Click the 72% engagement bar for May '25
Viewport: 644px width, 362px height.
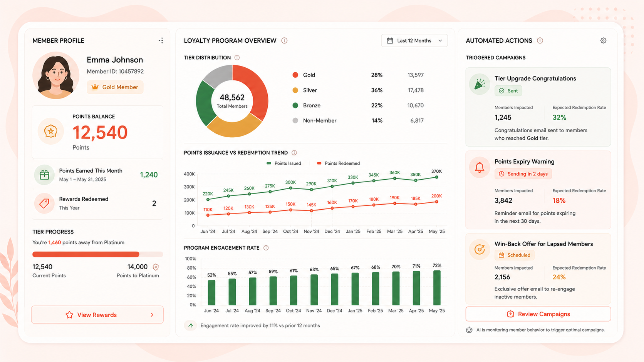437,288
